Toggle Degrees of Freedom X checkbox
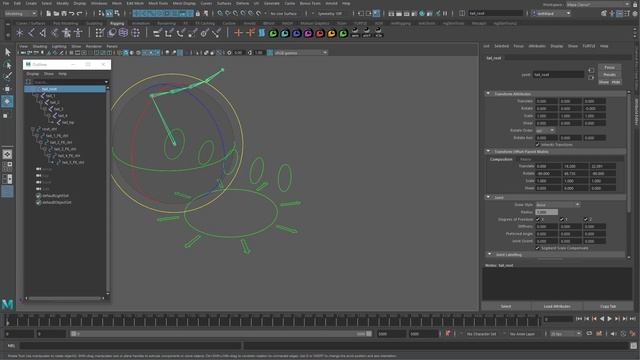Viewport: 640px width, 360px height. 538,219
